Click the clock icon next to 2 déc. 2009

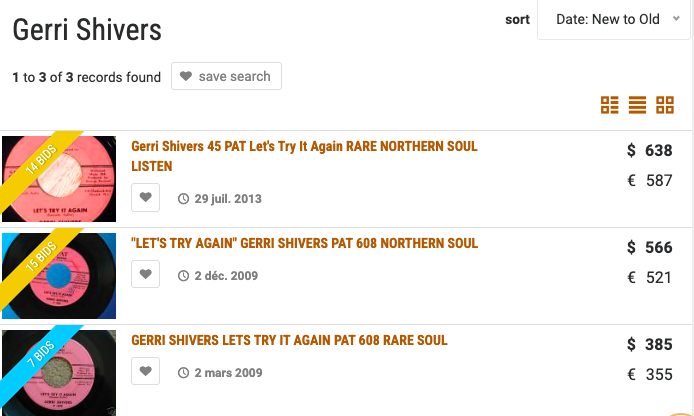[183, 276]
